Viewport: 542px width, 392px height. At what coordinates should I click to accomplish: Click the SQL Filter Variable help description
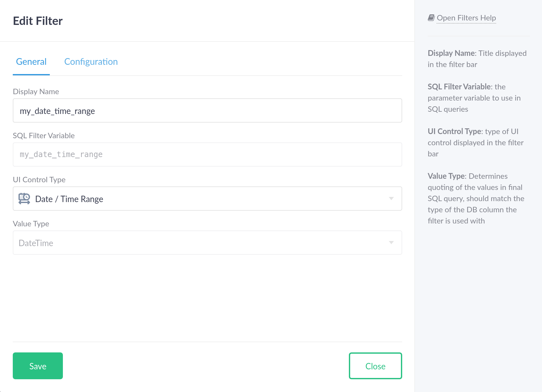point(474,98)
